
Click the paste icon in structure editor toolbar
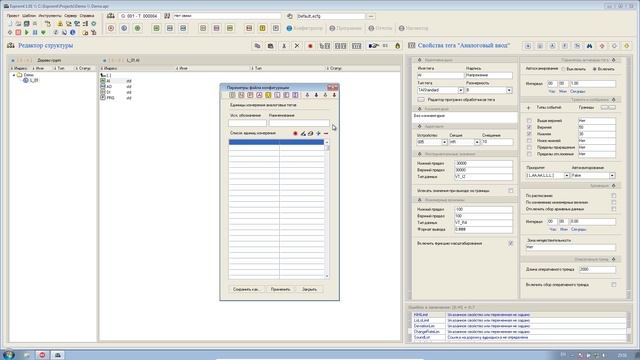tap(270, 46)
